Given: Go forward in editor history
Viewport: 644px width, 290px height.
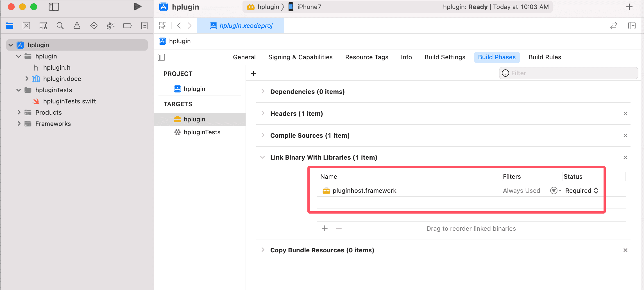Looking at the screenshot, I should click(190, 26).
